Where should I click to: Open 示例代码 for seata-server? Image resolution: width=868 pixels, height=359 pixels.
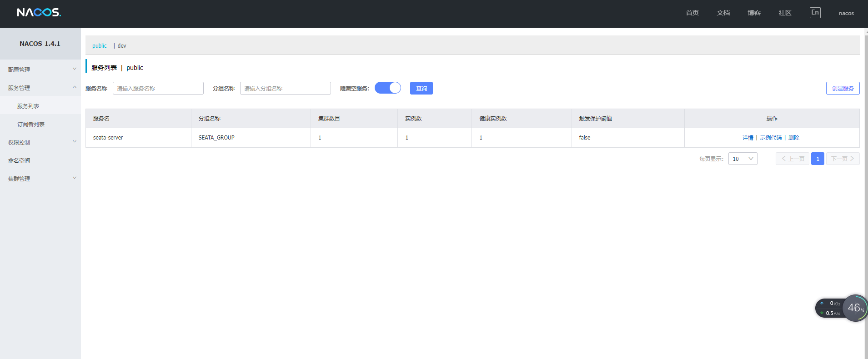click(771, 138)
